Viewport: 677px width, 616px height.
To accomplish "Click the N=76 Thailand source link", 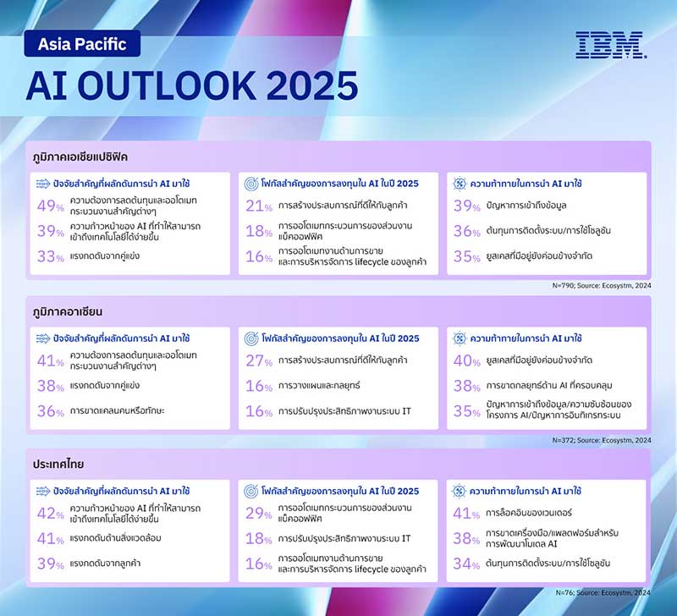I will (x=602, y=593).
